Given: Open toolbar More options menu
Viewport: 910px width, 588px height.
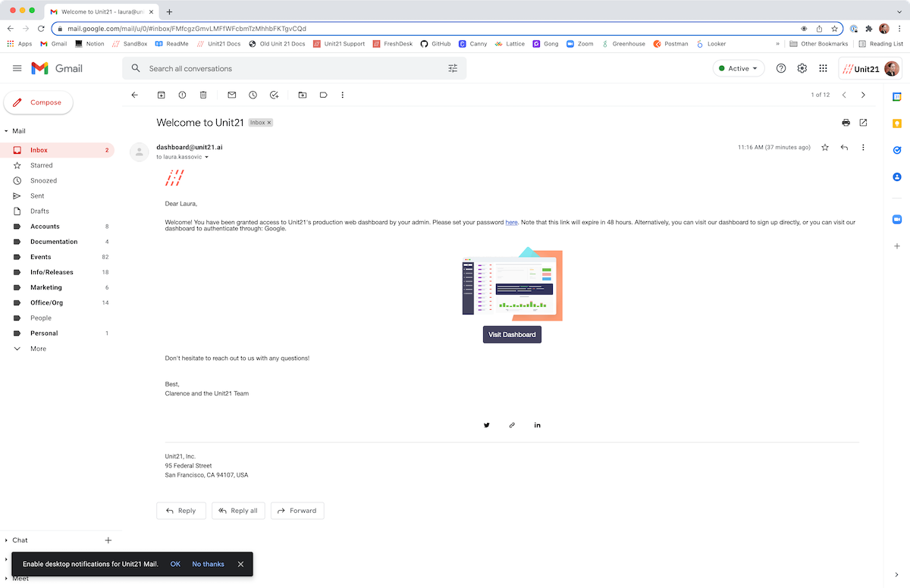Looking at the screenshot, I should point(343,95).
